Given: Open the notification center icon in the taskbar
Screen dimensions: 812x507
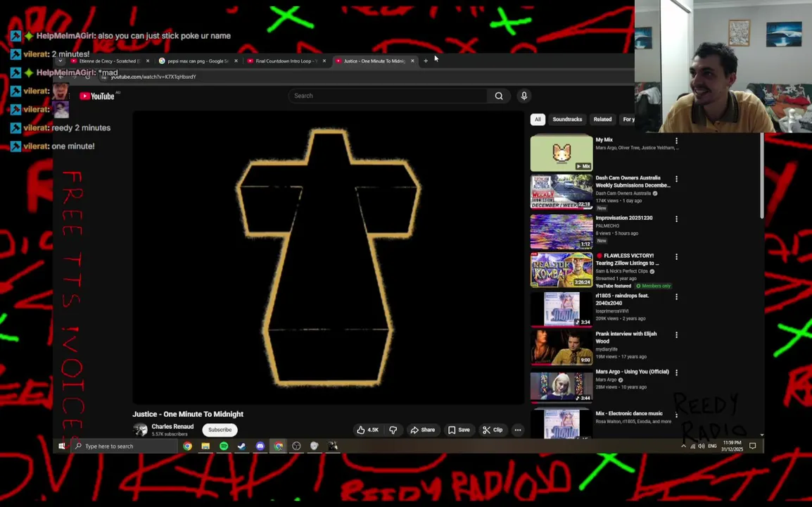Looking at the screenshot, I should [753, 446].
